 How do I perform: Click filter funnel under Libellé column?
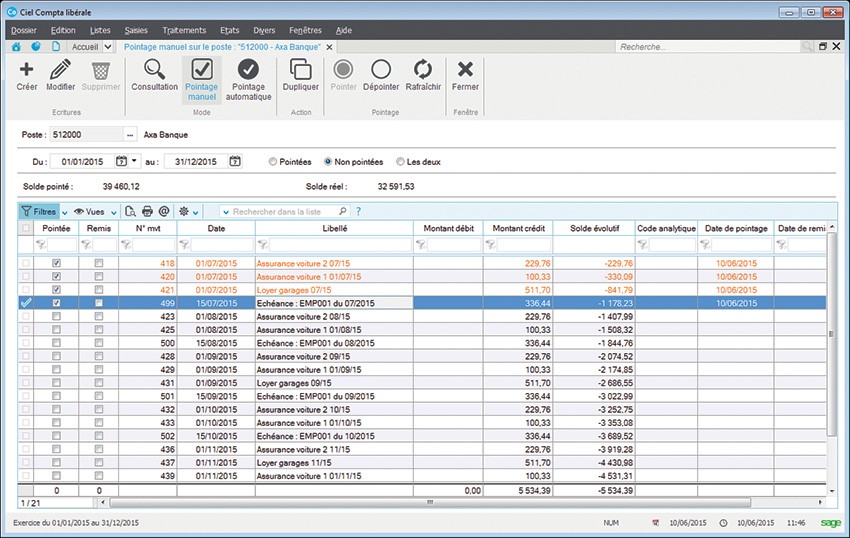click(x=262, y=245)
